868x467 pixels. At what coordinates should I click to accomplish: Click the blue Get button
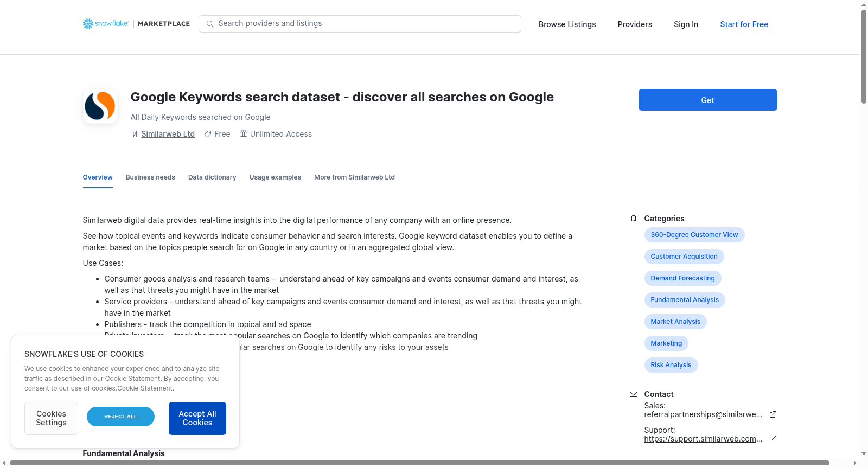click(707, 100)
